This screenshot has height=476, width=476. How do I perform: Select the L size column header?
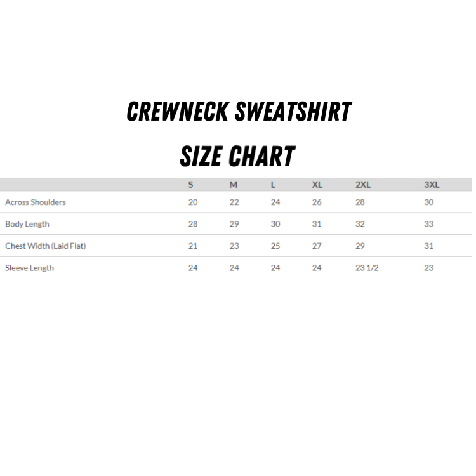[x=273, y=185]
